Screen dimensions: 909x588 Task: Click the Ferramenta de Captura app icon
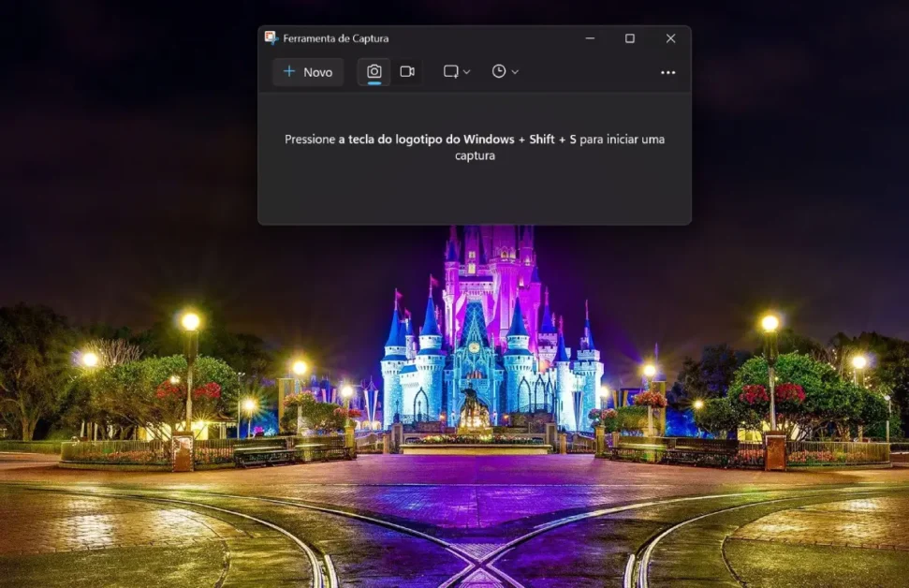click(271, 38)
